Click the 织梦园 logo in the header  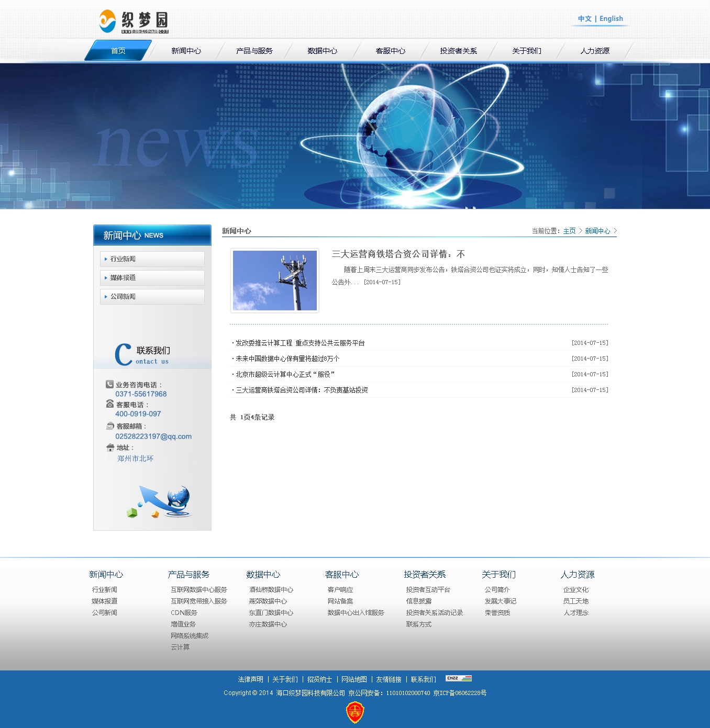point(134,21)
